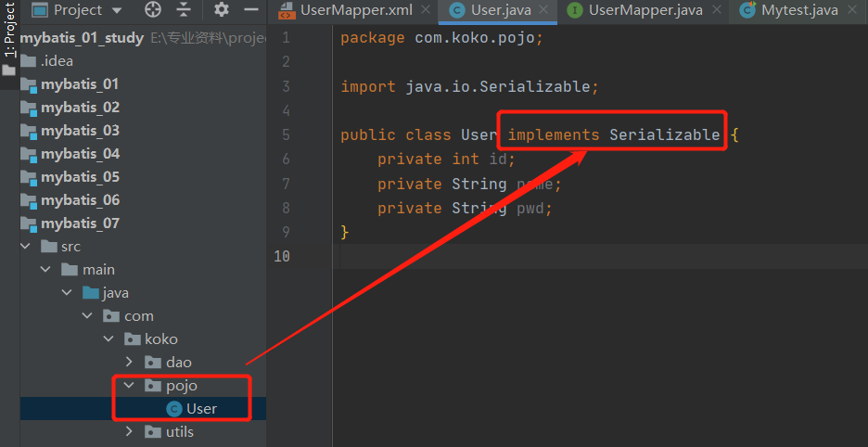Screen dimensions: 868x447
Task: Click the koko package icon
Action: (132, 339)
